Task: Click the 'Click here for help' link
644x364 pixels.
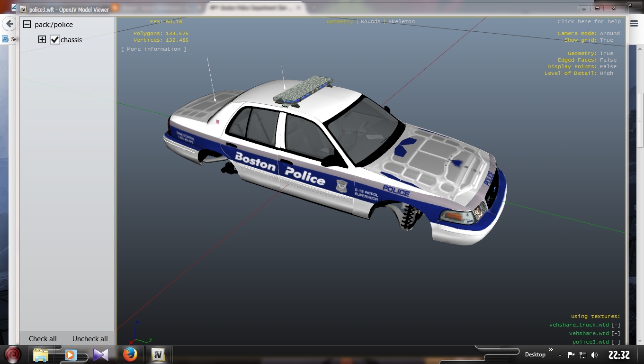Action: (589, 22)
